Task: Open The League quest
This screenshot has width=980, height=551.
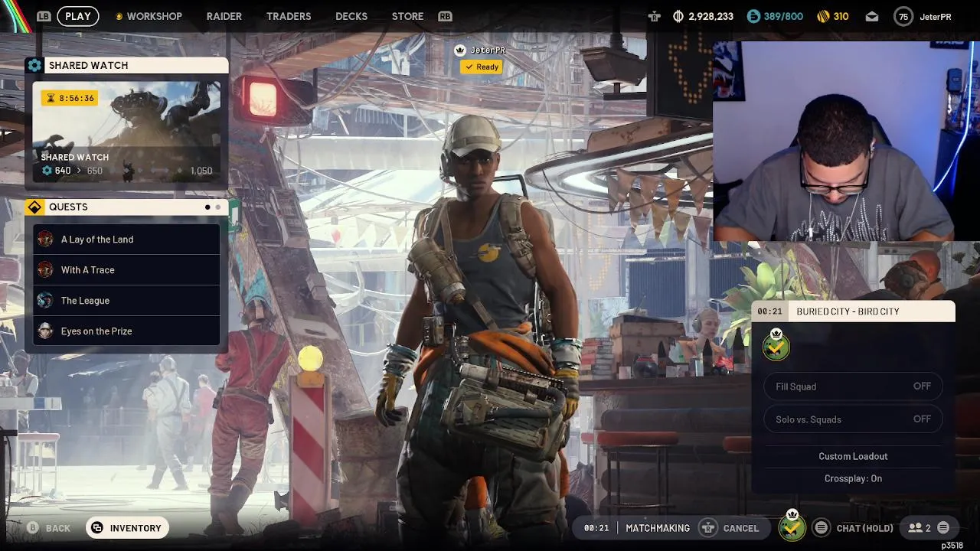Action: (x=127, y=301)
